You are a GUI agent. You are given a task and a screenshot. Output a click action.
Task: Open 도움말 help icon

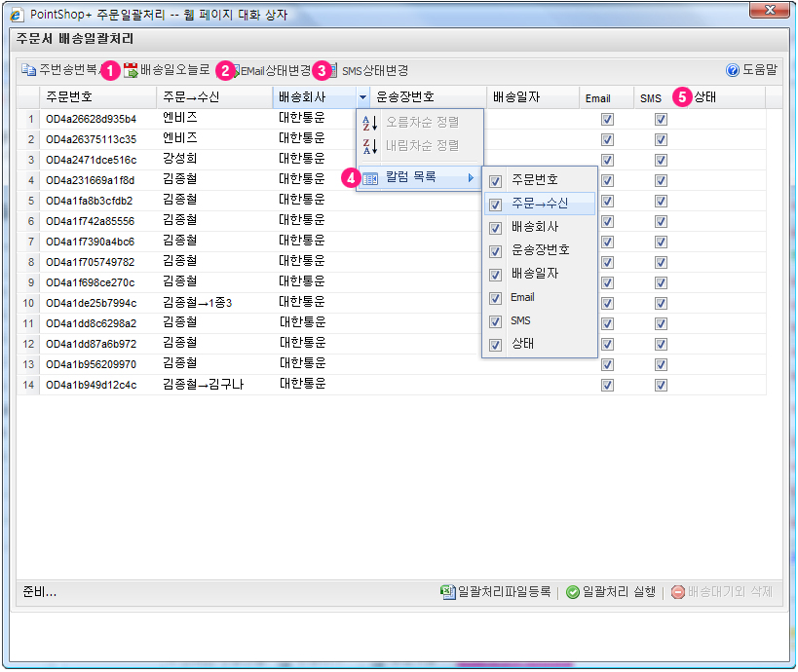pyautogui.click(x=733, y=70)
